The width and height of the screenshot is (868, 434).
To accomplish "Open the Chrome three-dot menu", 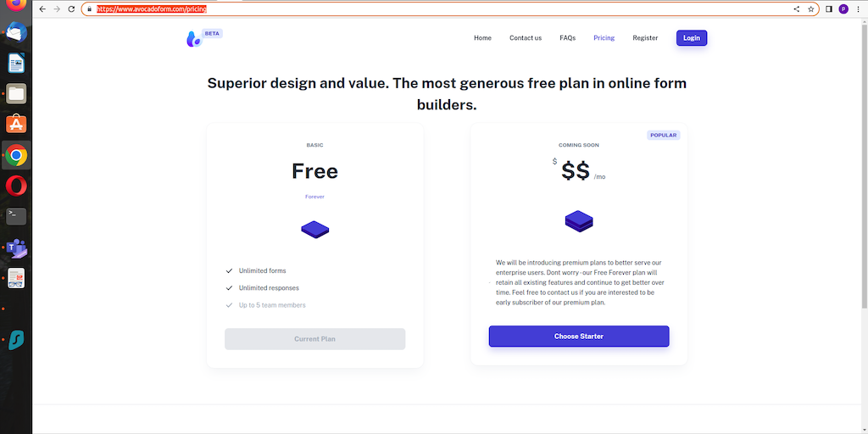I will point(858,8).
